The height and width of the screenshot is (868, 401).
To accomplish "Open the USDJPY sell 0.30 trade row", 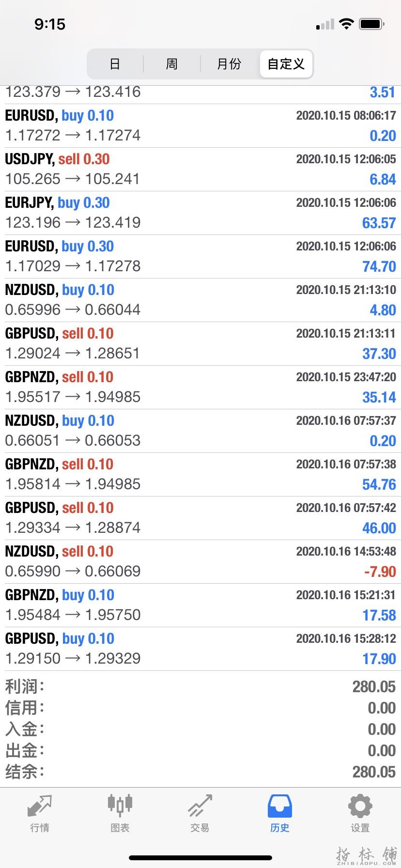I will tap(200, 170).
